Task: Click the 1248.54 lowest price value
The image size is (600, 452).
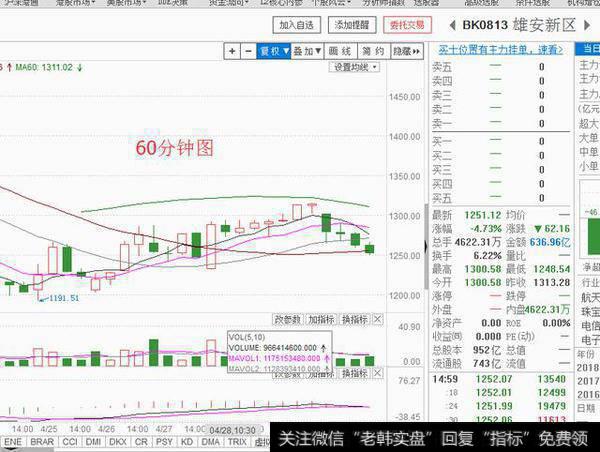Action: pos(552,269)
